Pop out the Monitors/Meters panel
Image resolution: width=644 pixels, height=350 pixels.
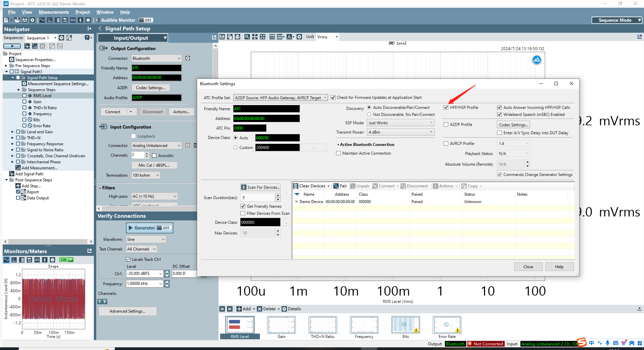90,251
